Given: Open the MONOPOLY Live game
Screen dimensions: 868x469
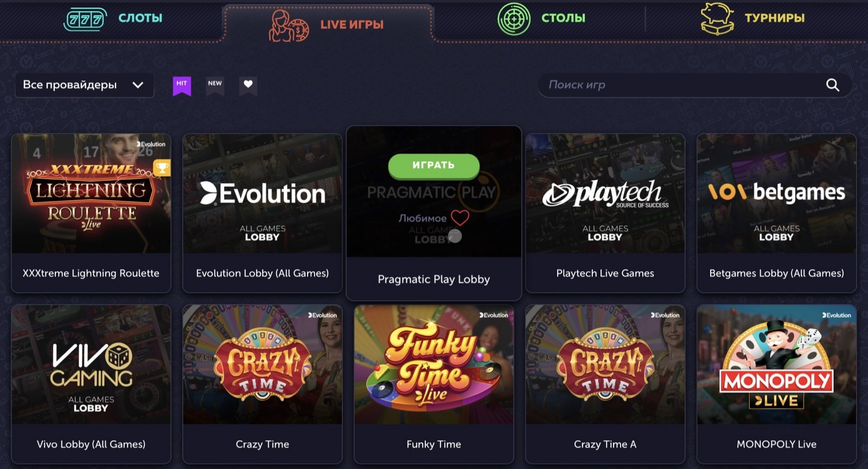Looking at the screenshot, I should click(777, 384).
